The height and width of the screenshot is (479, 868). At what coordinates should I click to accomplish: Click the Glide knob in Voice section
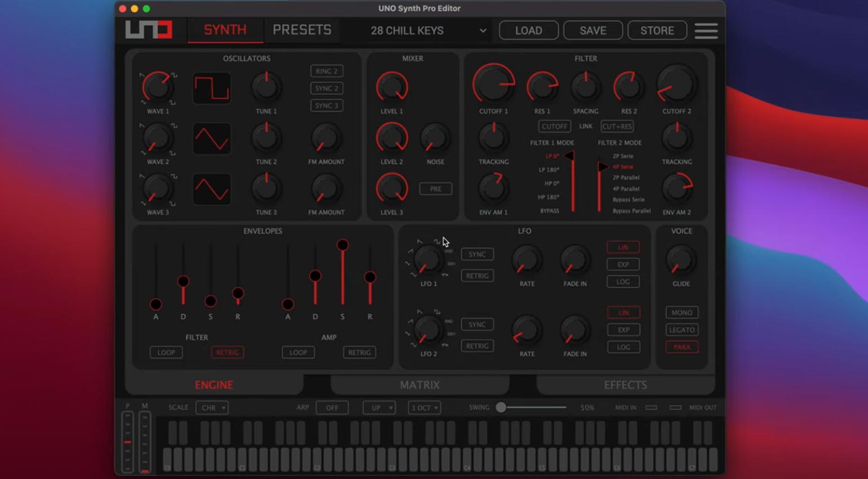tap(680, 260)
